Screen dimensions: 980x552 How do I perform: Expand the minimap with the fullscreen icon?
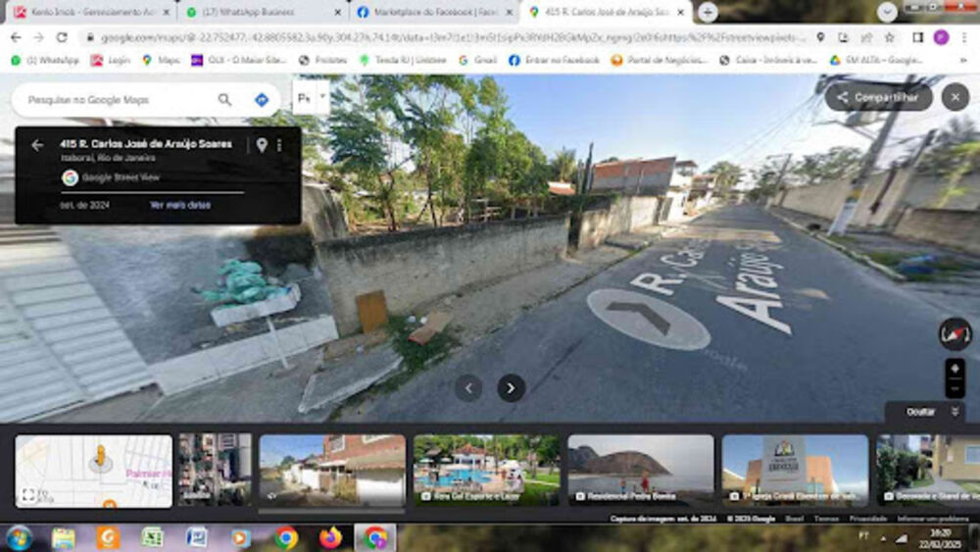pyautogui.click(x=28, y=495)
